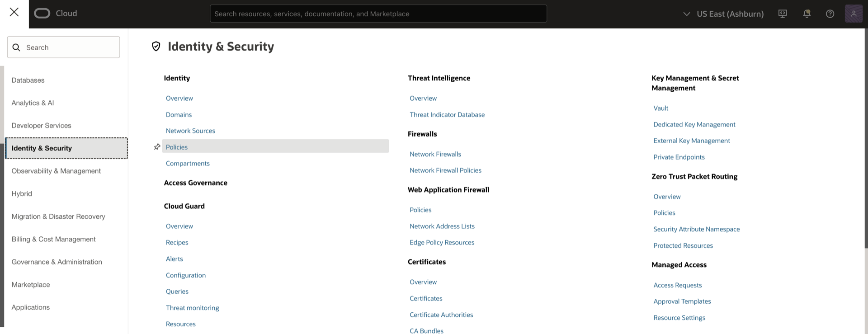Open Certificates Overview link
Viewport: 868px width, 334px height.
pos(423,282)
